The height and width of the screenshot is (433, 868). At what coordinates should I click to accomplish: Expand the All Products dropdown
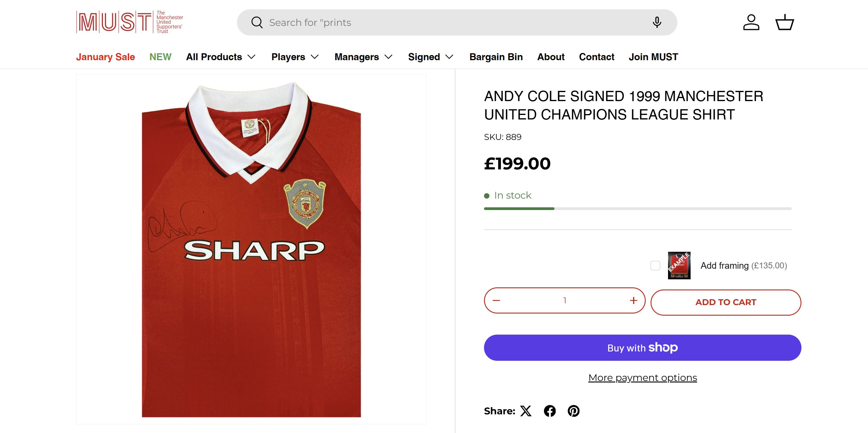point(221,57)
